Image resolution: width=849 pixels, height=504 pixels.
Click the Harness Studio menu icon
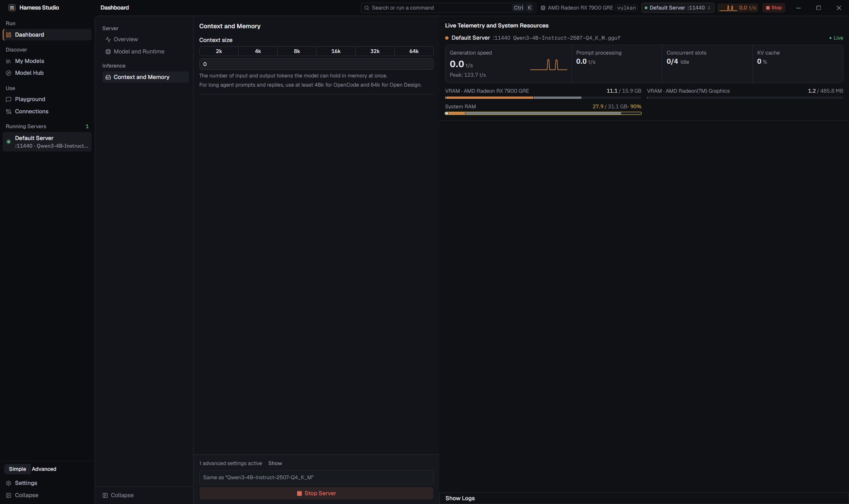(12, 8)
